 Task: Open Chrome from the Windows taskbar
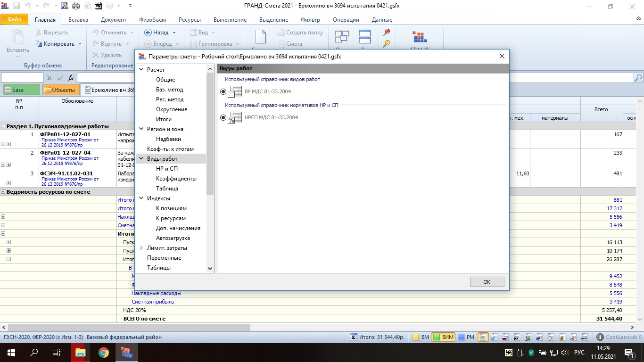pyautogui.click(x=104, y=353)
